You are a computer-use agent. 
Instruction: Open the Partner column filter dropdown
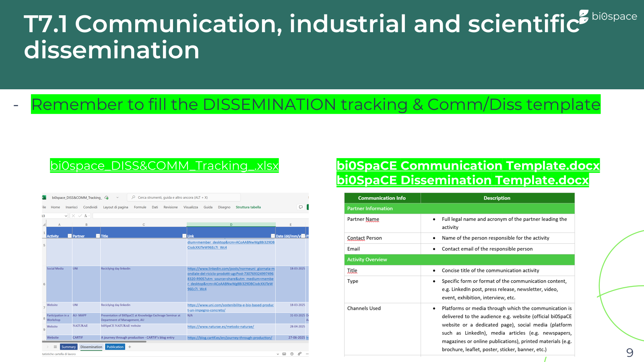coord(98,236)
